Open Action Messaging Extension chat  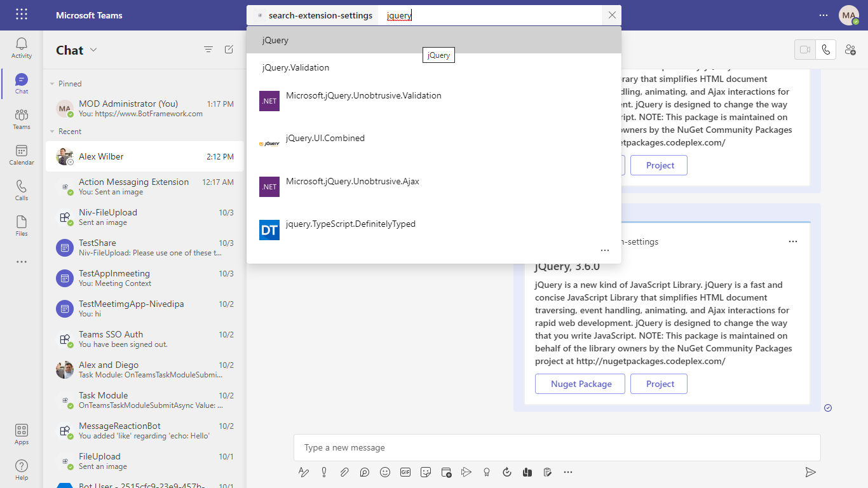pos(144,187)
